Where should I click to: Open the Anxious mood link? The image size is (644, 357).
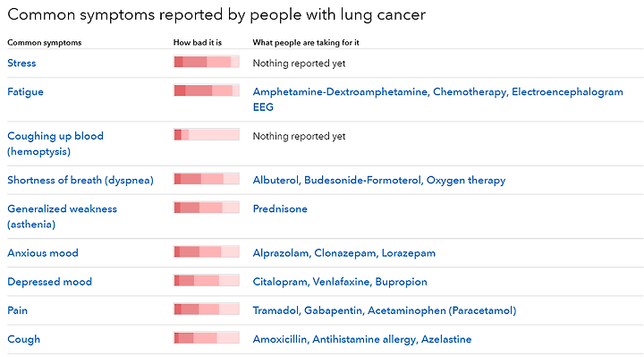[x=43, y=252]
